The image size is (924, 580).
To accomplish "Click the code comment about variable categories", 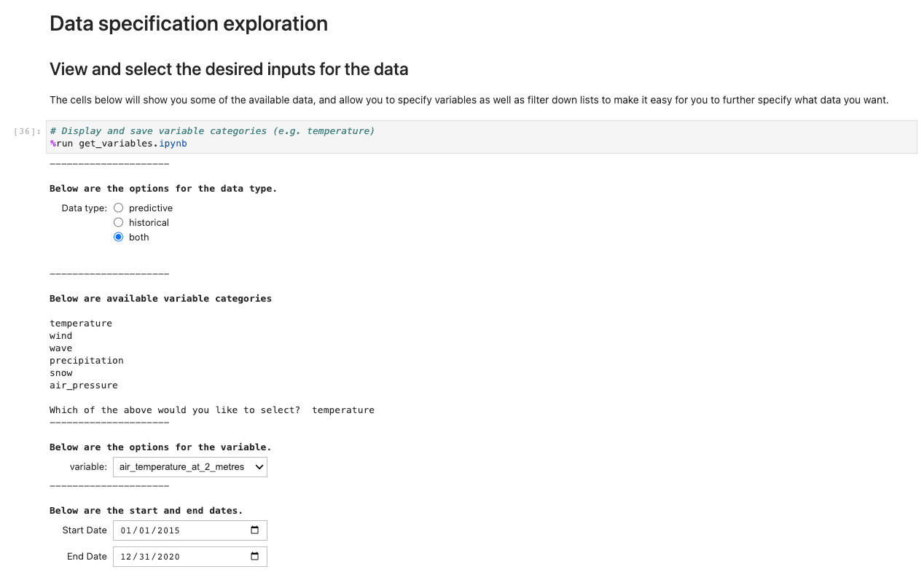I will coord(212,131).
